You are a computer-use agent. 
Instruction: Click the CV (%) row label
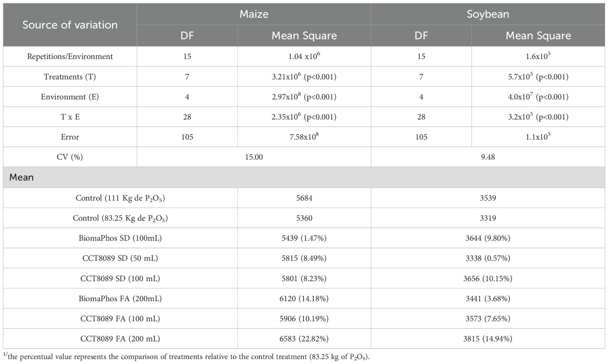[x=70, y=157]
